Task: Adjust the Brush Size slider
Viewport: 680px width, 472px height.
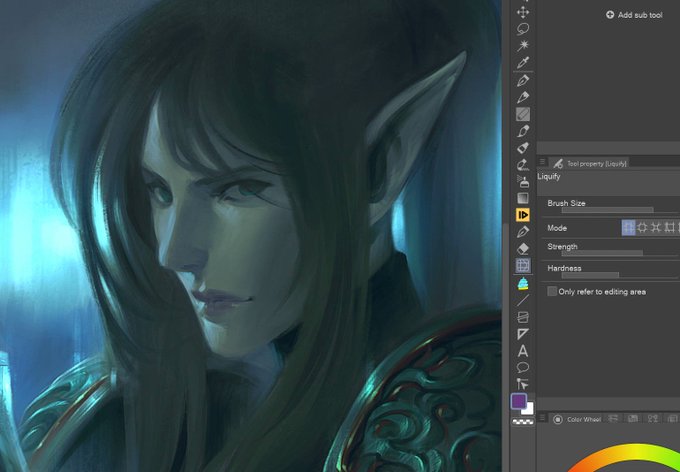Action: coord(619,210)
